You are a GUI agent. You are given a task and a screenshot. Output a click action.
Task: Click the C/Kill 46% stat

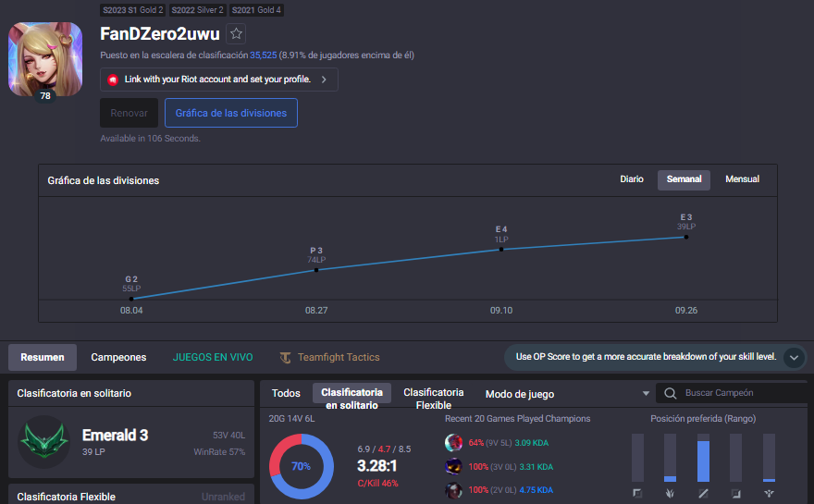point(378,484)
